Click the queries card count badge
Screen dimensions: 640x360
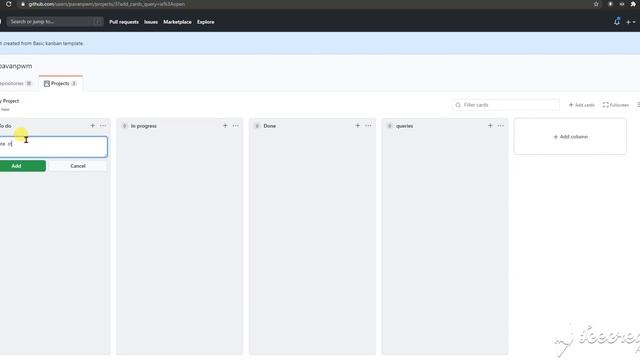(x=390, y=126)
